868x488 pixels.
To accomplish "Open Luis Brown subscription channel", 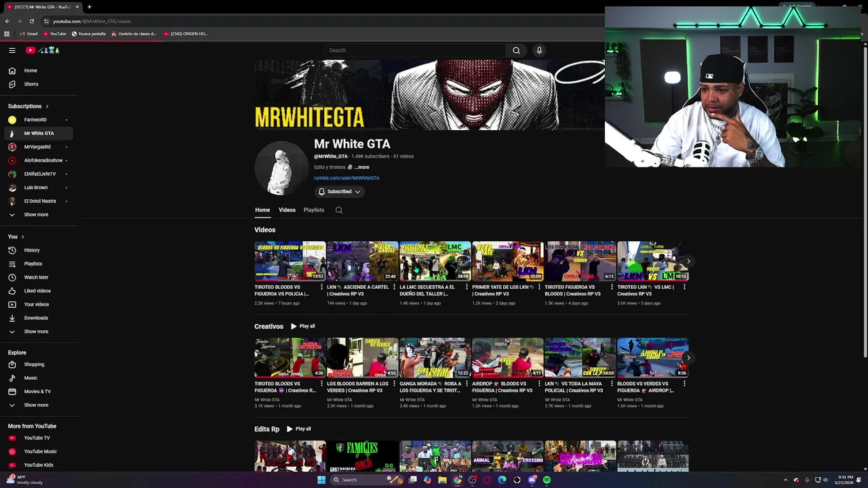I will pos(38,188).
